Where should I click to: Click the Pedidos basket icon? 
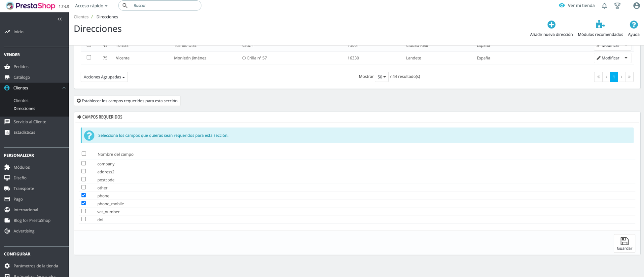click(7, 67)
